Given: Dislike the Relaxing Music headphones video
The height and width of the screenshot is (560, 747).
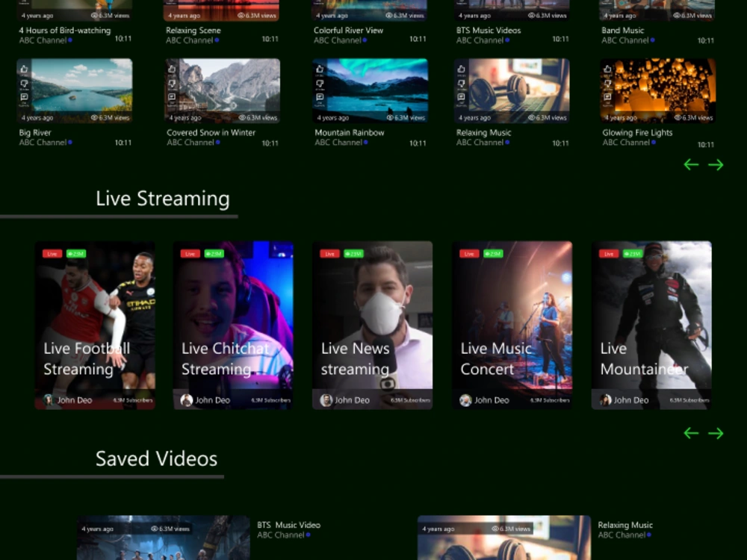Looking at the screenshot, I should pyautogui.click(x=461, y=84).
